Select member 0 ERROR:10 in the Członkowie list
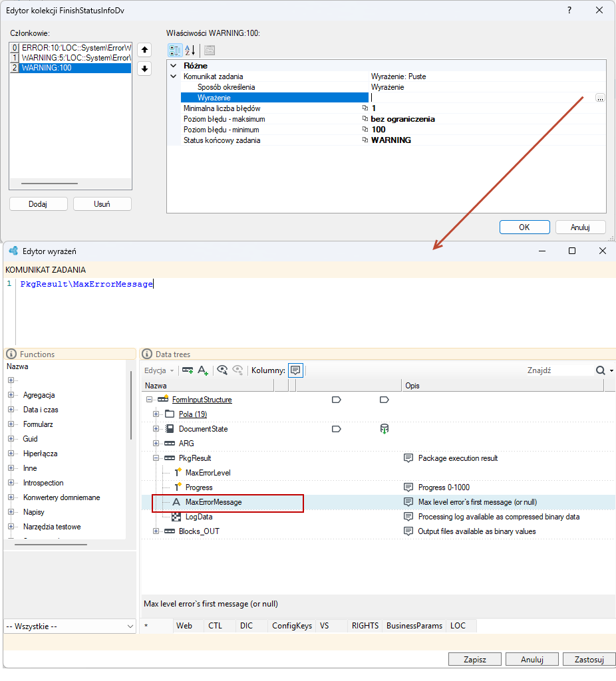Viewport: 616px width, 681px height. point(71,48)
